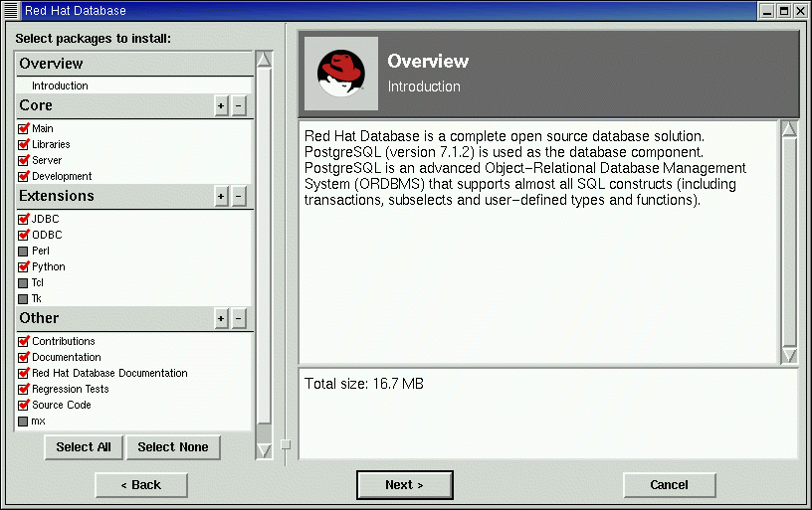Screen dimensions: 812x510
Task: Click the description pane scrollbar track
Action: tap(789, 242)
